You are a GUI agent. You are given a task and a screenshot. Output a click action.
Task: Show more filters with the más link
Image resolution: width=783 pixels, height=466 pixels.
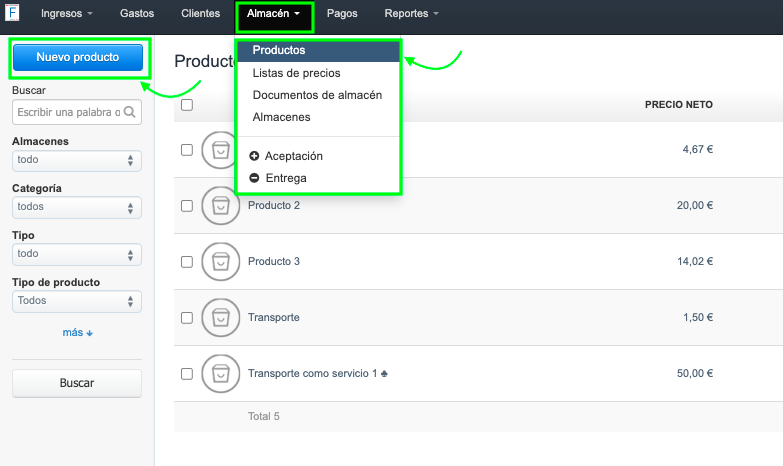(77, 333)
